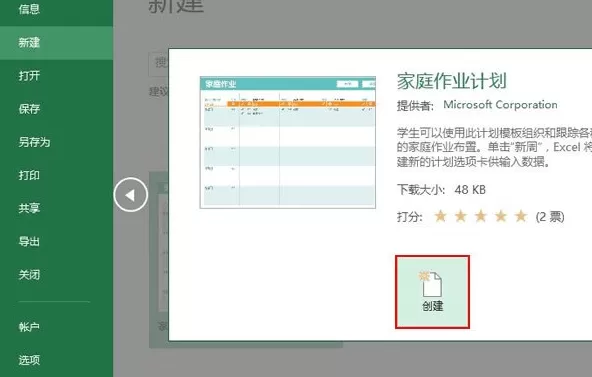
Task: Select the 家庭作业计划 template title
Action: point(452,81)
